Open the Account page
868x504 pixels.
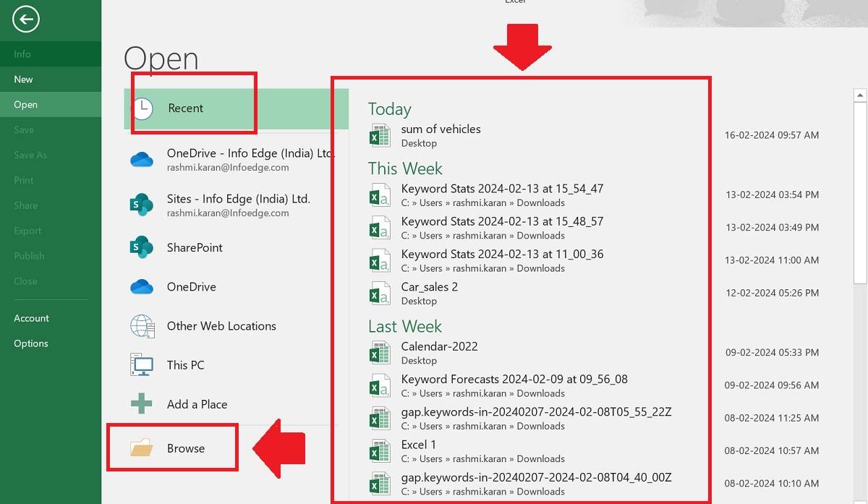click(32, 318)
